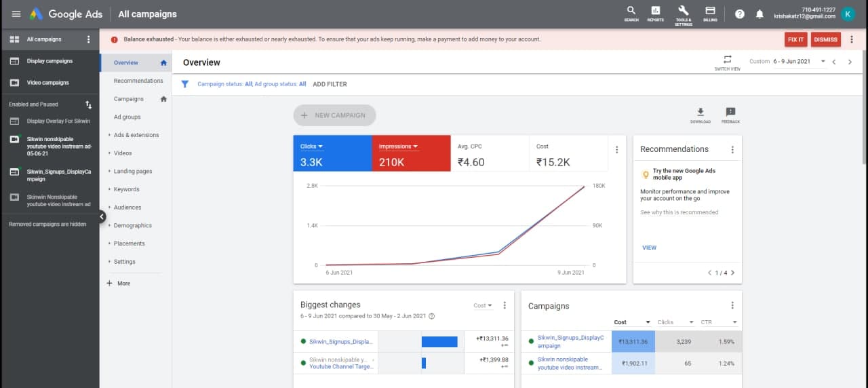This screenshot has height=388, width=868.
Task: Open Biggest changes card three-dot menu
Action: point(505,305)
